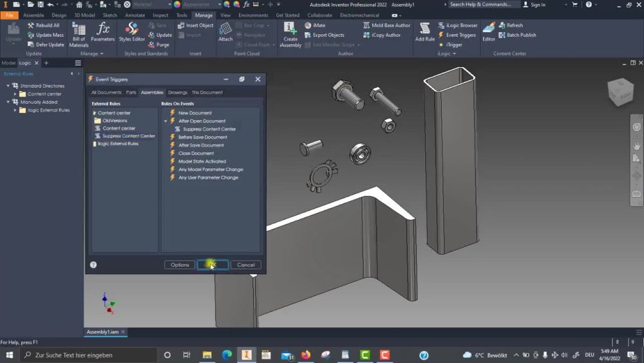Select Any Model Parameter Change event
Viewport: 644px width, 363px height.
tap(211, 170)
